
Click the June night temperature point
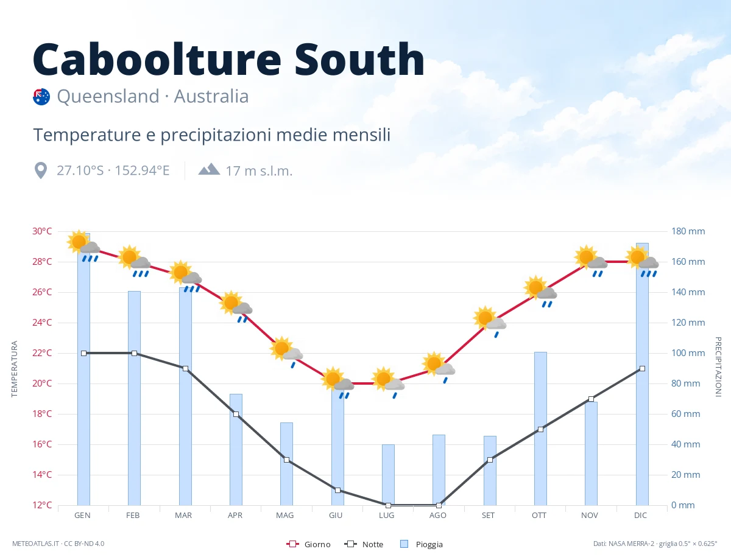pos(337,490)
